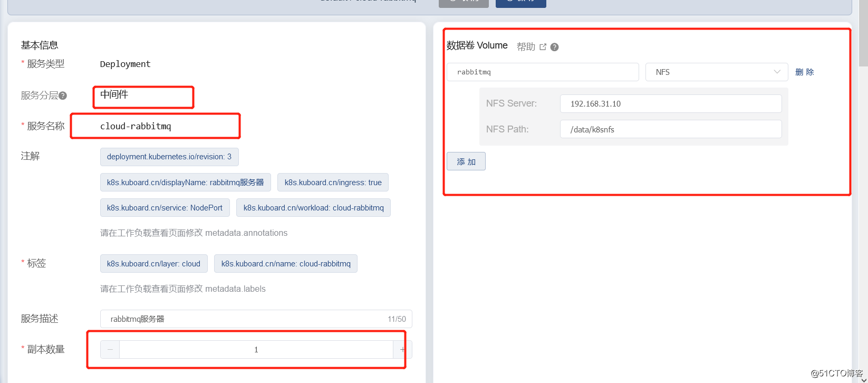Click the question mark icon after 帮助
The image size is (868, 383).
click(554, 47)
